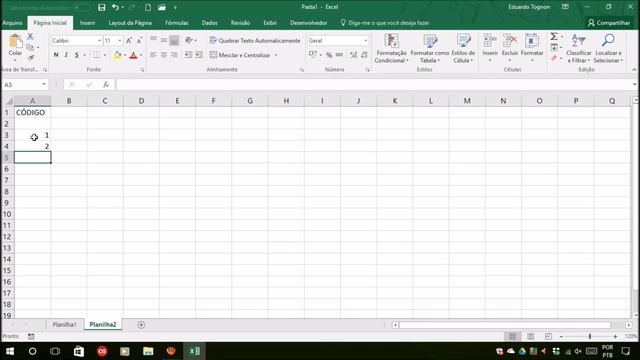Paste using the Colar button
640x360 pixels.
click(15, 47)
